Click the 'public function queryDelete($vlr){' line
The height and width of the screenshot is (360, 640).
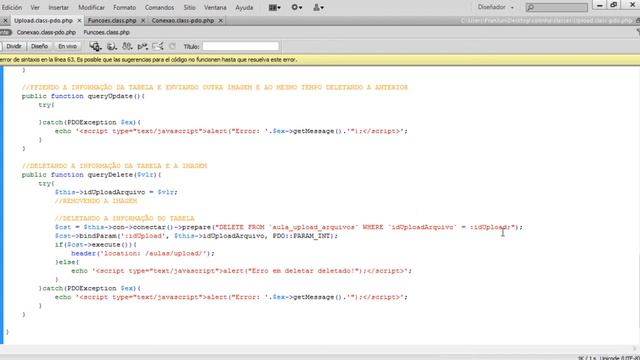91,175
